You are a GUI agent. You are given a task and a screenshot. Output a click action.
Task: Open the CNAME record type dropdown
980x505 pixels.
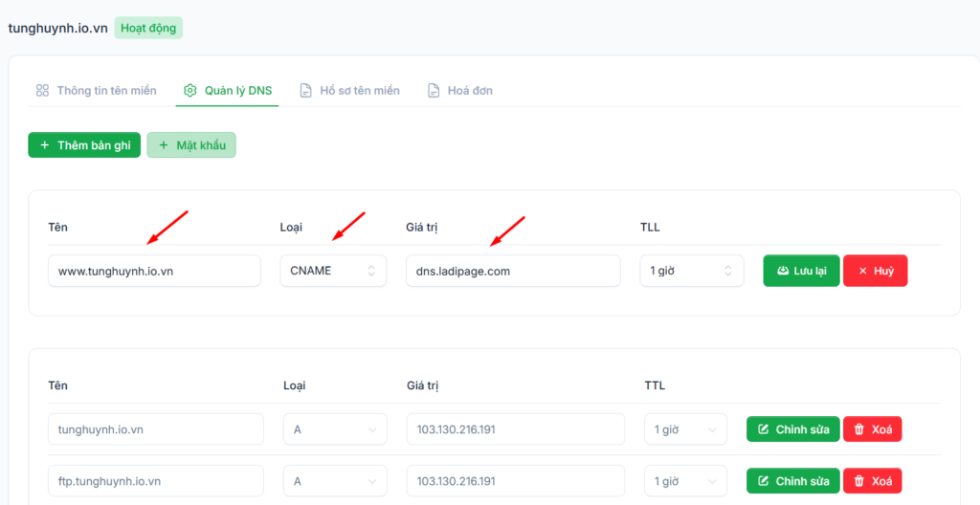[x=333, y=271]
